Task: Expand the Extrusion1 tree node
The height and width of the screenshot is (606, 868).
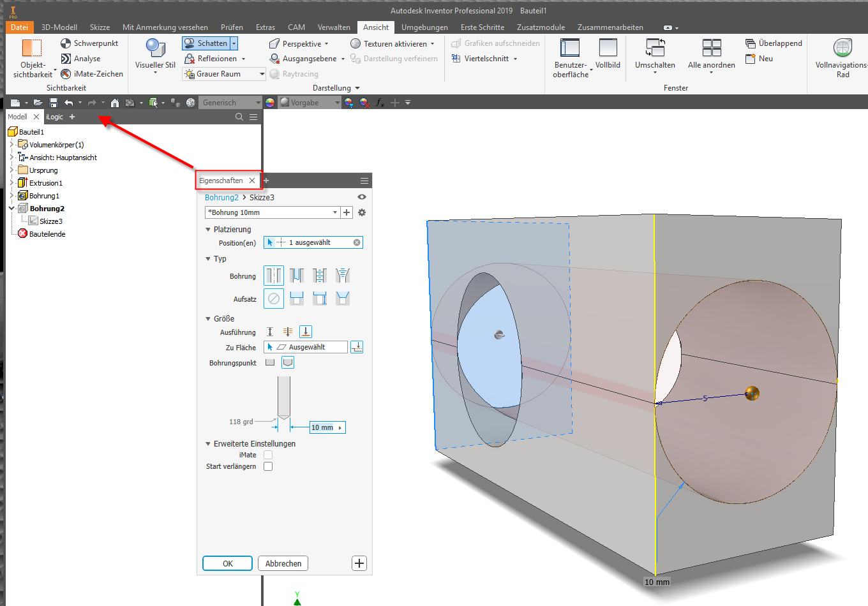Action: click(x=11, y=183)
